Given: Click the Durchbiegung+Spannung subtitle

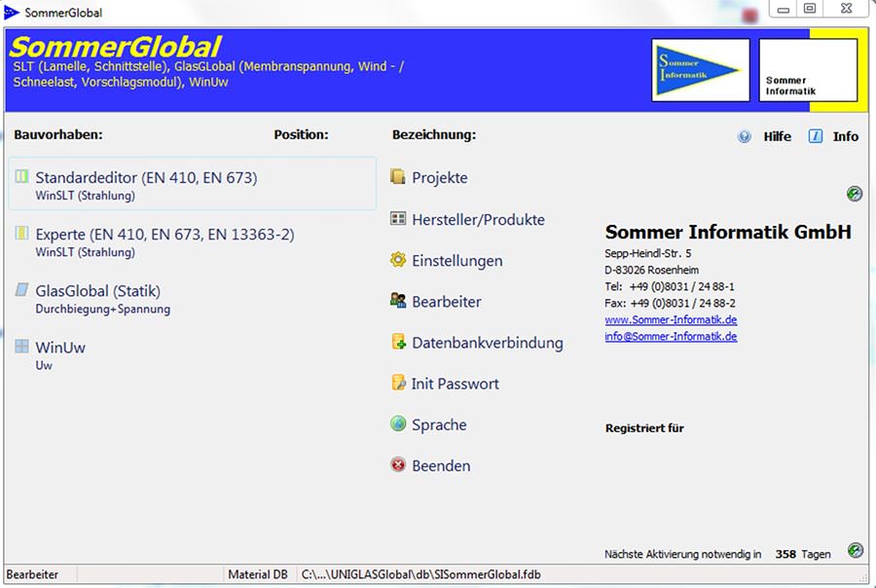Looking at the screenshot, I should pos(103,310).
